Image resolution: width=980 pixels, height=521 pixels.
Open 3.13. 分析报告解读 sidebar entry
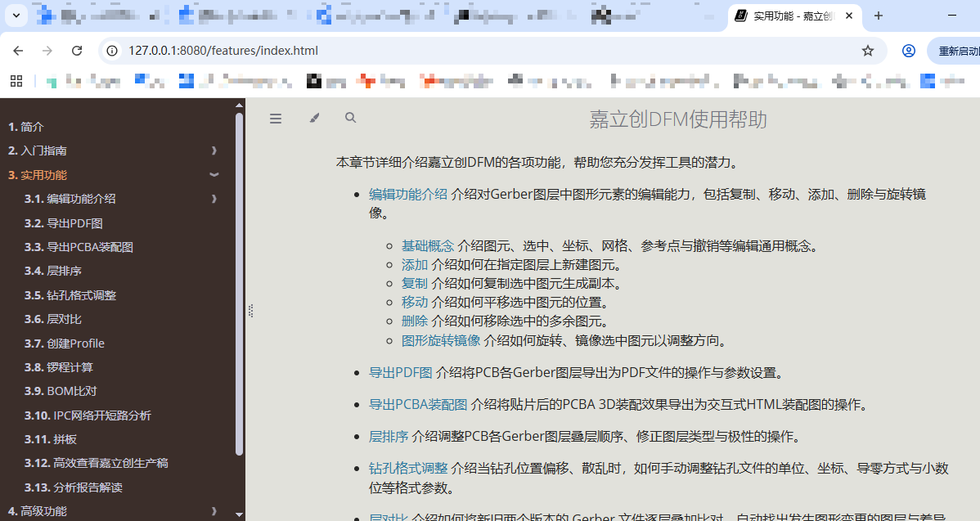(74, 487)
